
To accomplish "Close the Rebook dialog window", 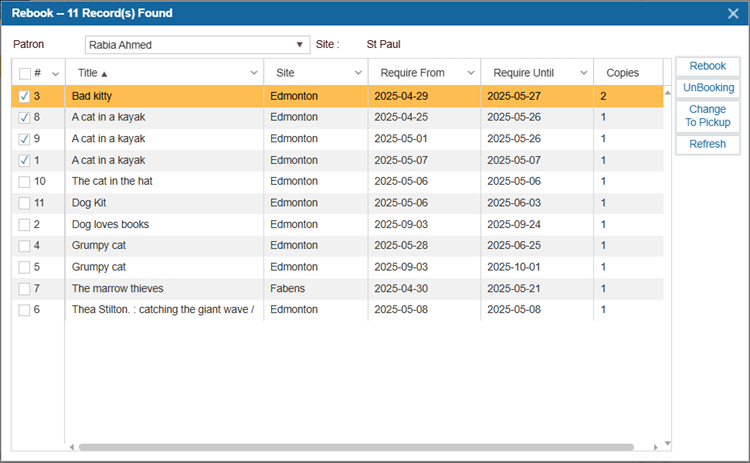I will [x=732, y=13].
